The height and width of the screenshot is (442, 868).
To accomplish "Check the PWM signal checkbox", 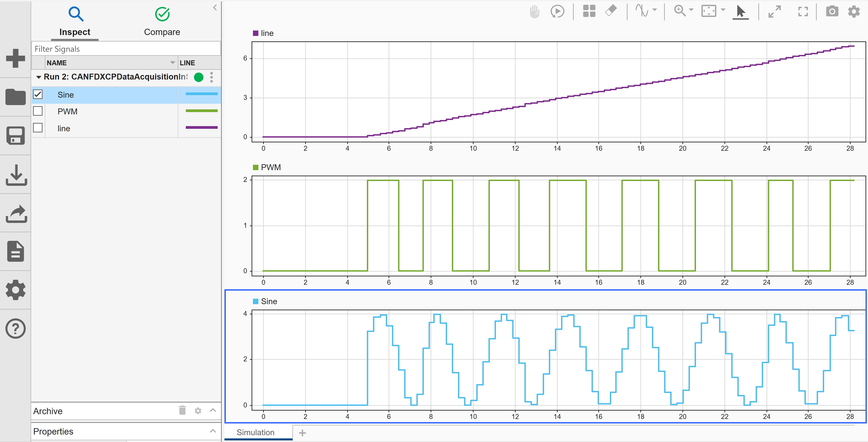I will point(38,111).
